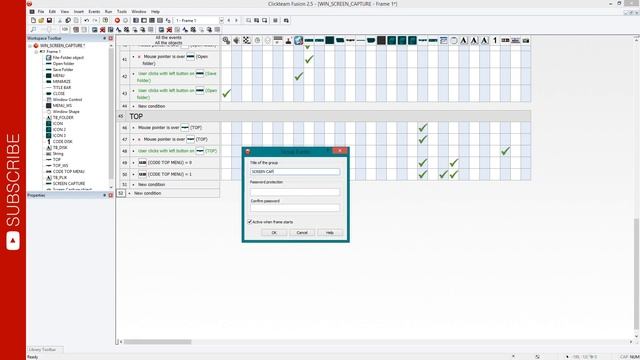
Task: Click the Create New Objects icon in the object header
Action: [267, 40]
